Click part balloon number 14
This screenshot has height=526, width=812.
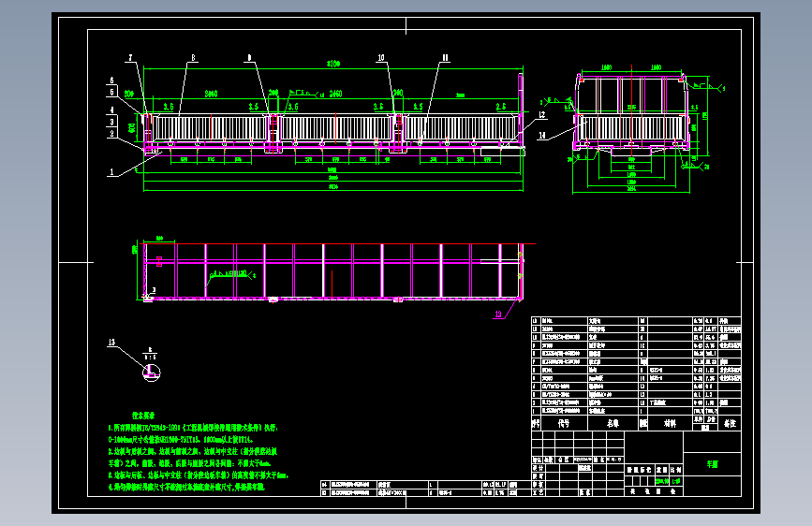coord(542,136)
